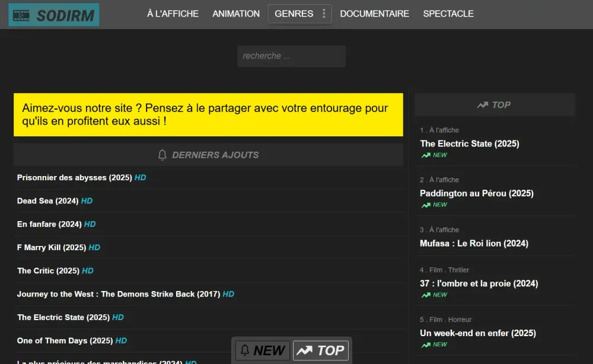Toggle the TOP view at the bottom
The width and height of the screenshot is (593, 364).
pyautogui.click(x=321, y=350)
